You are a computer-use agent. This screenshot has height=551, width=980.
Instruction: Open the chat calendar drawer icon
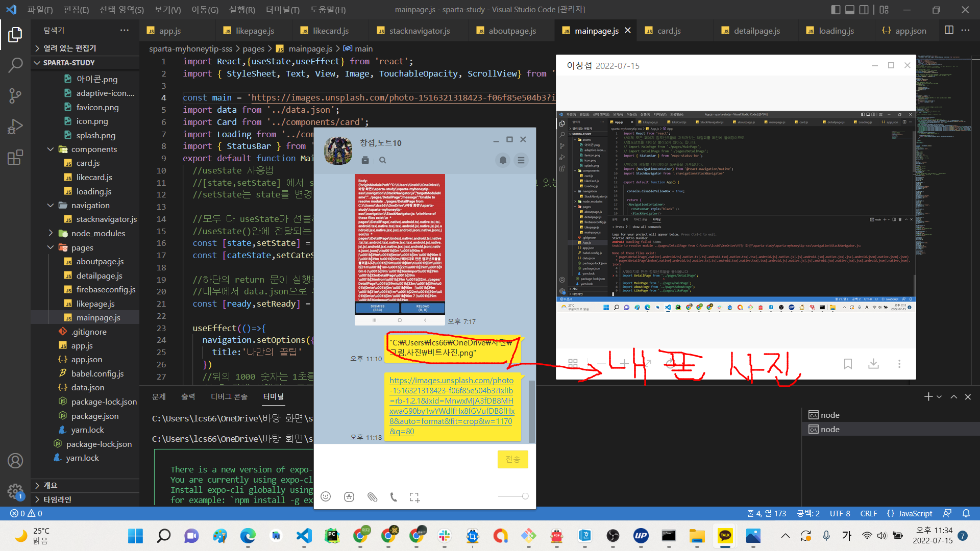365,160
